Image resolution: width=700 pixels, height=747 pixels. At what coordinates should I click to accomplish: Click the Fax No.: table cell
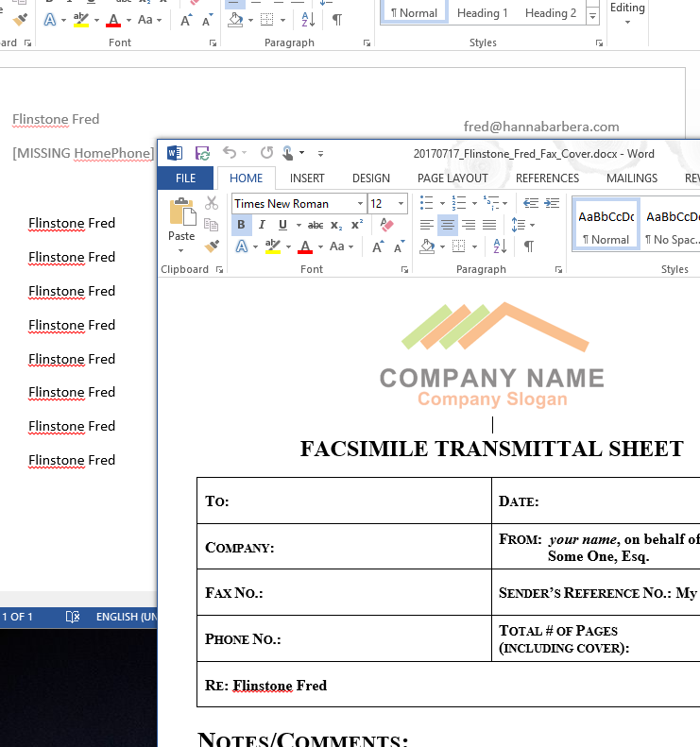pyautogui.click(x=344, y=592)
